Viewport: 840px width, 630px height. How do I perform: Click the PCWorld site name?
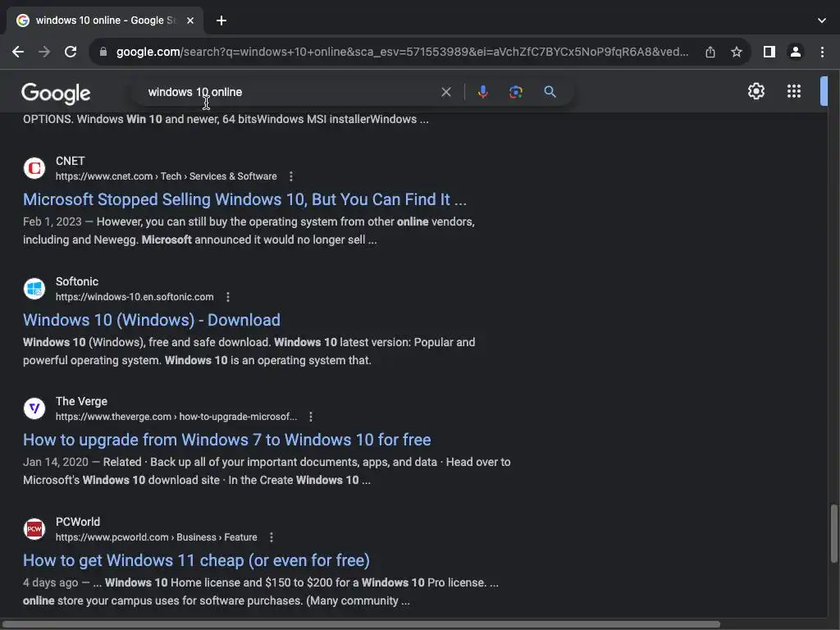(78, 523)
